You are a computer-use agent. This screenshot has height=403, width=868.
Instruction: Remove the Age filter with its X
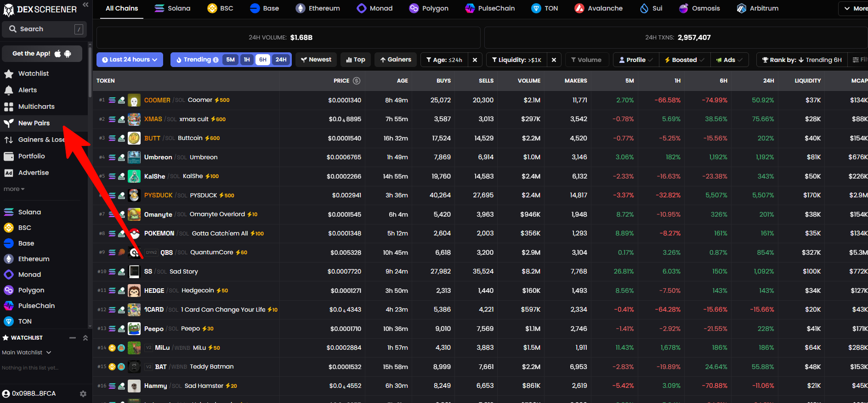tap(475, 60)
